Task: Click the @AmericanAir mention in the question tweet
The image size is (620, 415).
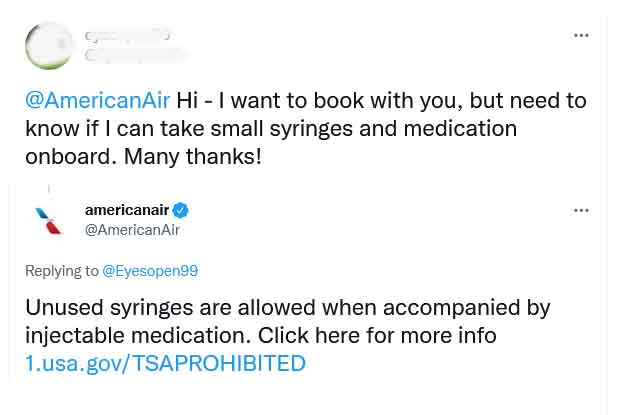Action: point(97,100)
